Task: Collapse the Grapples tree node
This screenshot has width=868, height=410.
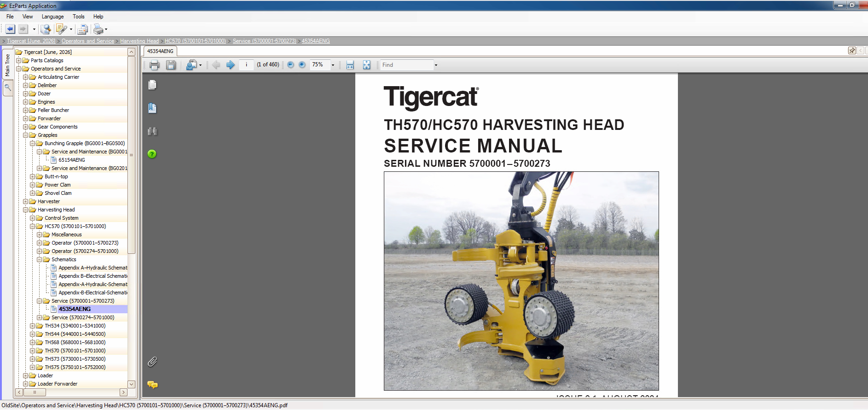Action: 26,135
